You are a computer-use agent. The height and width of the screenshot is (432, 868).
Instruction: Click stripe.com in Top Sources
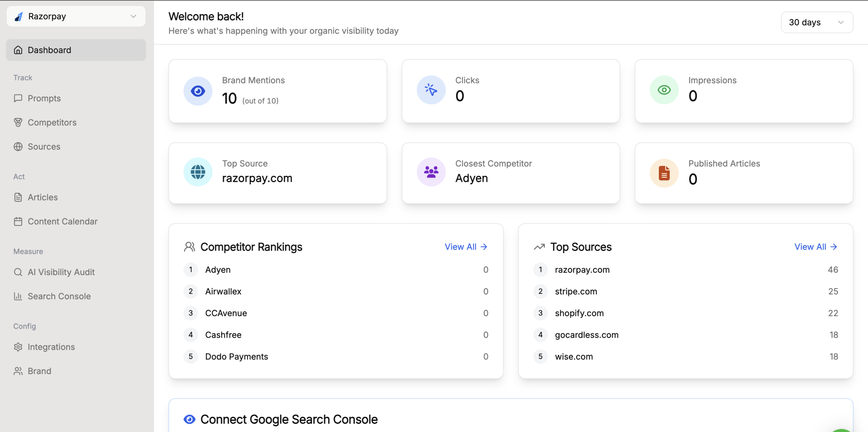(576, 291)
